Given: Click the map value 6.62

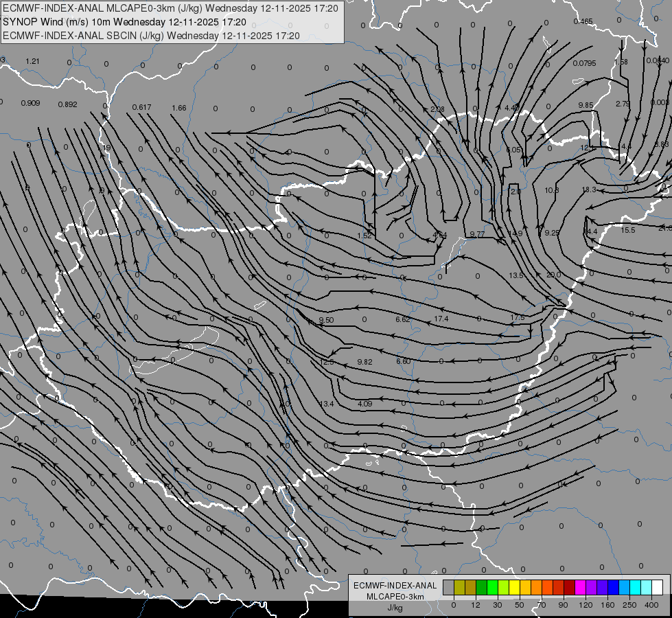Looking at the screenshot, I should [x=403, y=319].
